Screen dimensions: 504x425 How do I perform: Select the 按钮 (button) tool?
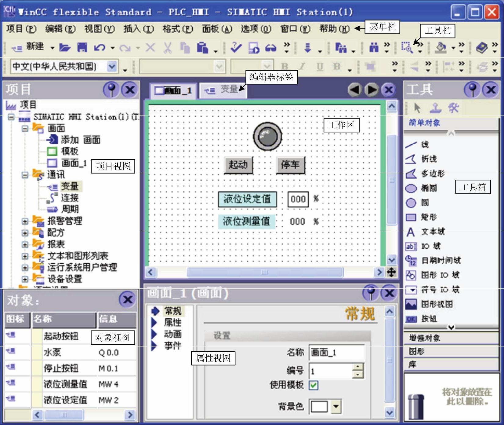(421, 319)
